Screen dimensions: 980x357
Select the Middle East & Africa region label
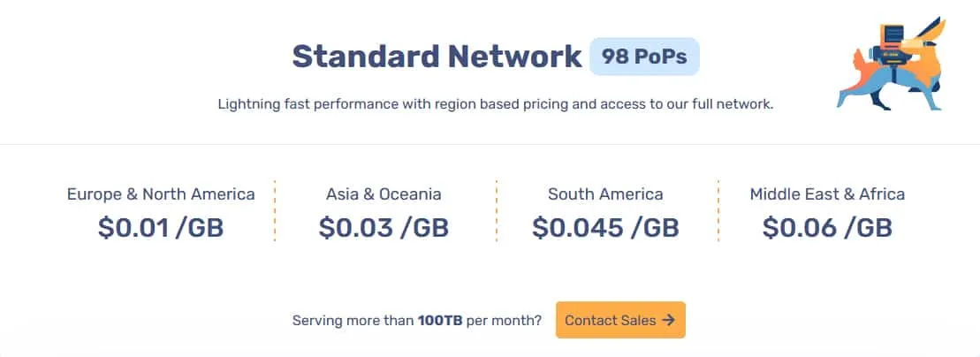[827, 194]
